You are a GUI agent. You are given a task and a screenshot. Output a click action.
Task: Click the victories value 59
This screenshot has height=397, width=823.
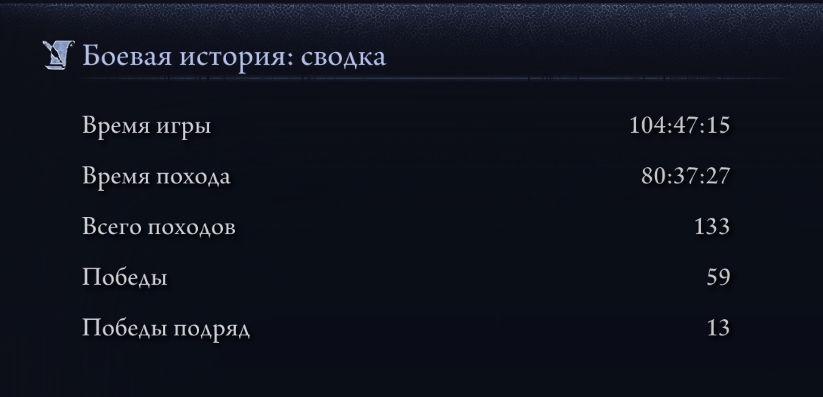[718, 277]
